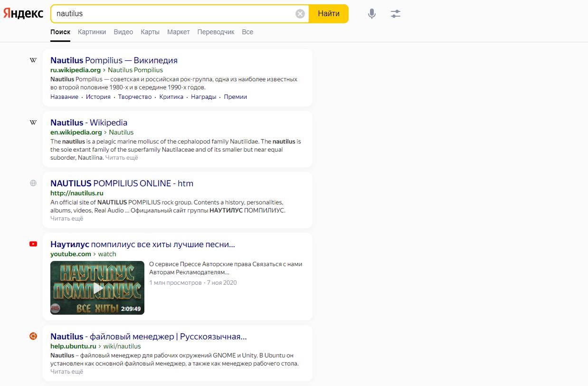The height and width of the screenshot is (386, 588).
Task: Click the snippet about official site of NAUTILUS POMPILIUS
Action: (168, 206)
